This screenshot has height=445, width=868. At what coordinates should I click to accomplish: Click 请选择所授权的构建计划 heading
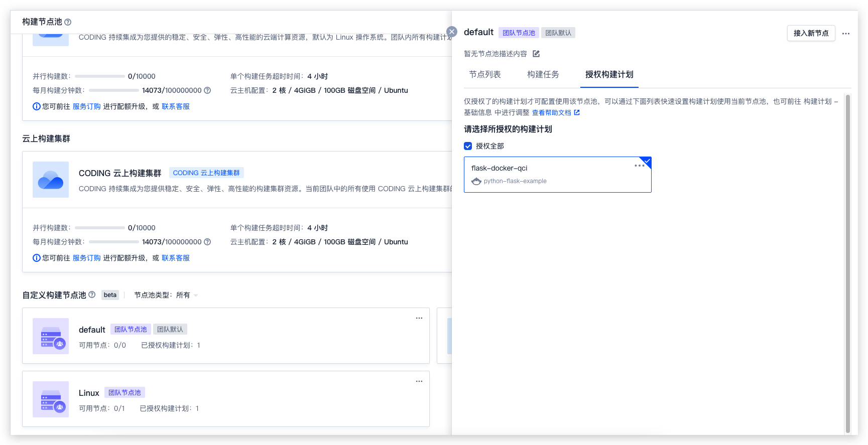pos(508,129)
